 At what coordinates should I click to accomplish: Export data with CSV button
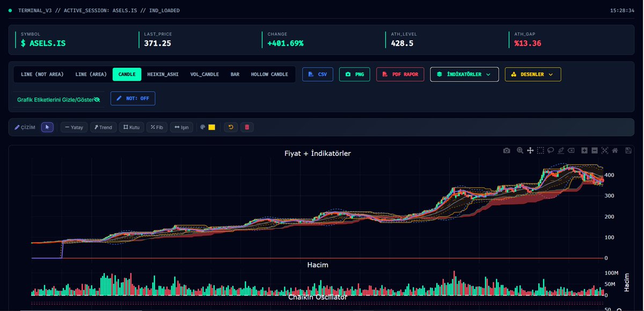(318, 74)
